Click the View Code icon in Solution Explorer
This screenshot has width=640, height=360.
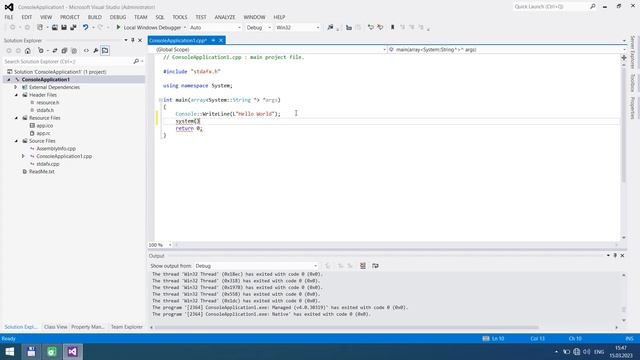pyautogui.click(x=86, y=51)
